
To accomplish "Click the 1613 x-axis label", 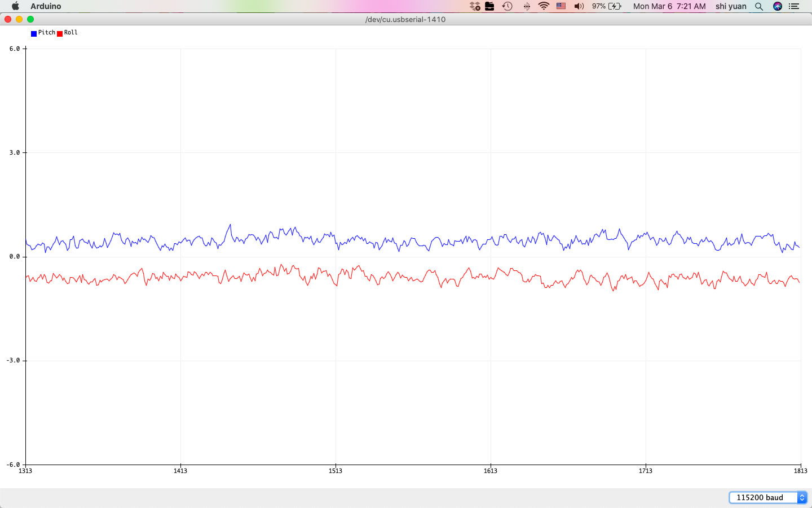I will [491, 471].
